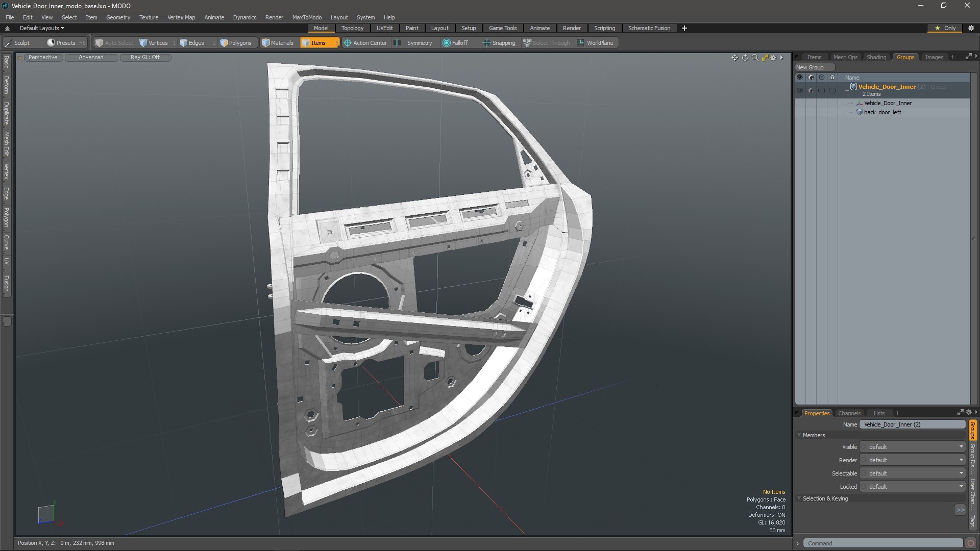Expand more options with the >> button
Screen dimensions: 980x551
click(x=960, y=510)
